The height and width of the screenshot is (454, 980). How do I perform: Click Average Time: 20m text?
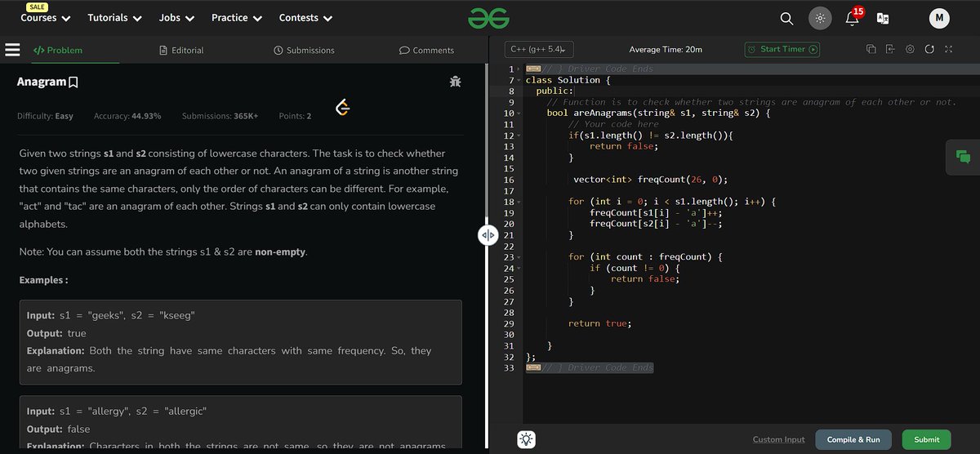tap(666, 49)
